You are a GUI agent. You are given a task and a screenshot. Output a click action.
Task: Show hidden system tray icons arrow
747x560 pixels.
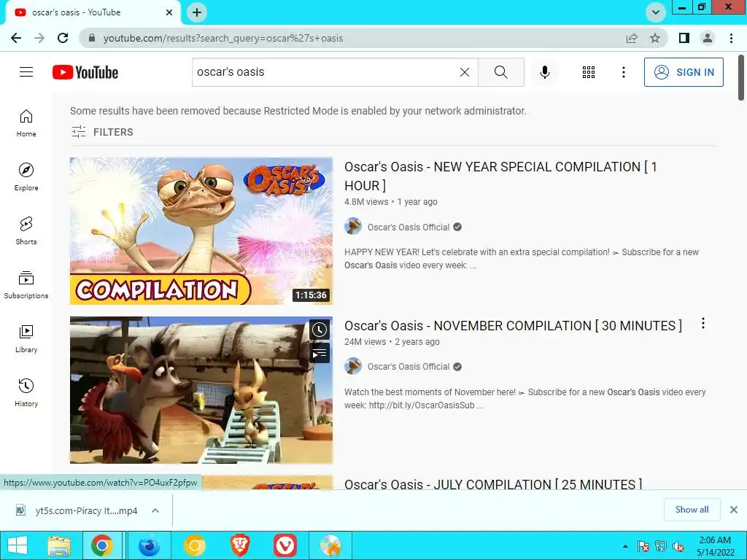[625, 546]
